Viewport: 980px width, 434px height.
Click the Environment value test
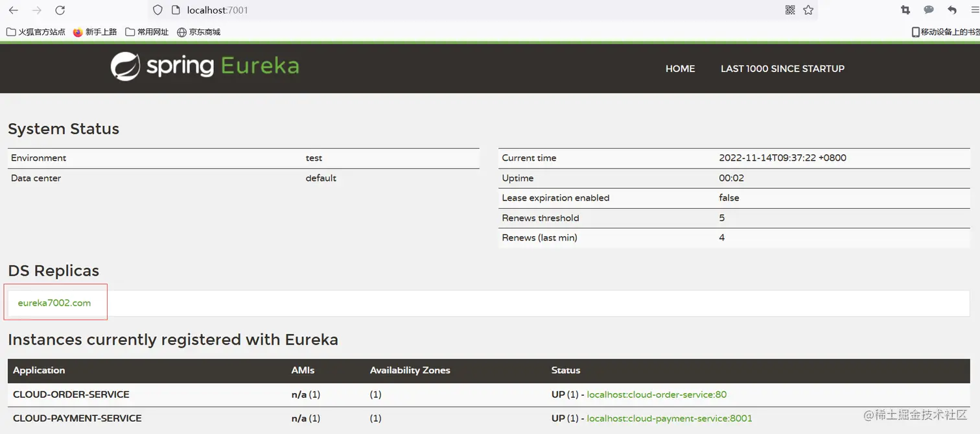pos(314,158)
